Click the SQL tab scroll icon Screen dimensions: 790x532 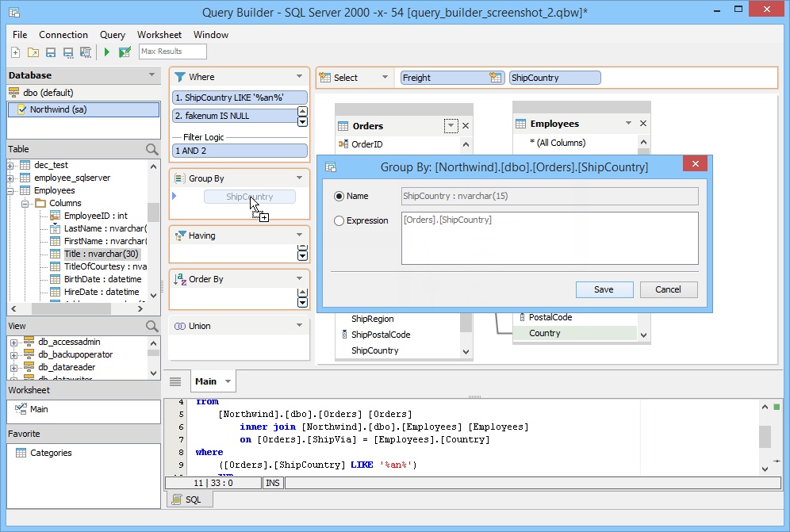click(176, 499)
